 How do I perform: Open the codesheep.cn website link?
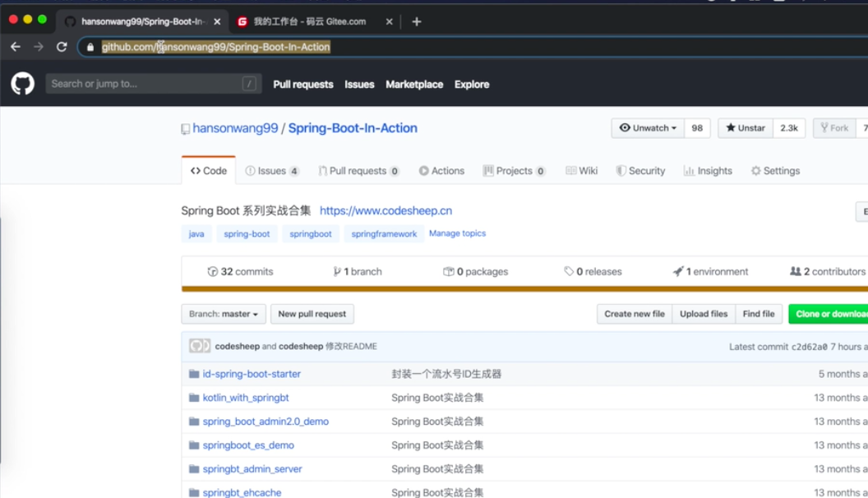tap(386, 211)
